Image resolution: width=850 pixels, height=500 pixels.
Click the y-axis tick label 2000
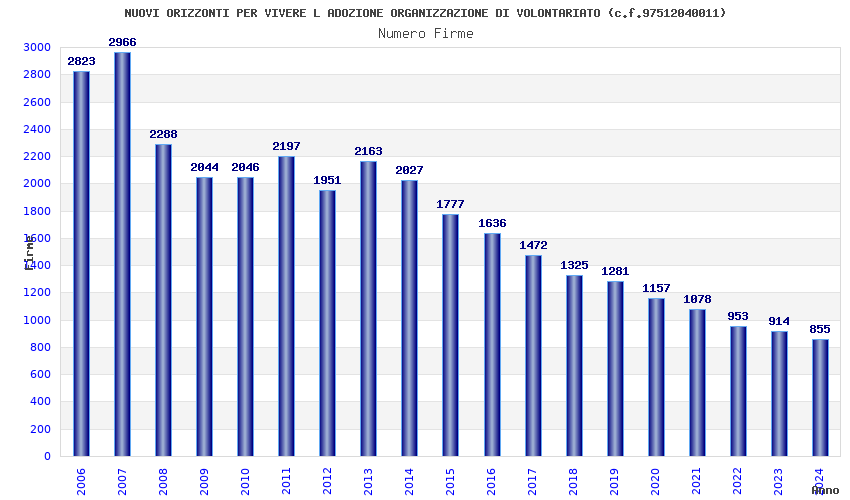click(37, 184)
